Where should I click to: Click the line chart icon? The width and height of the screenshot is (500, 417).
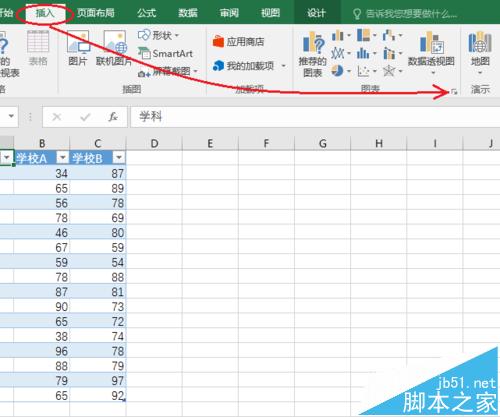pyautogui.click(x=337, y=53)
